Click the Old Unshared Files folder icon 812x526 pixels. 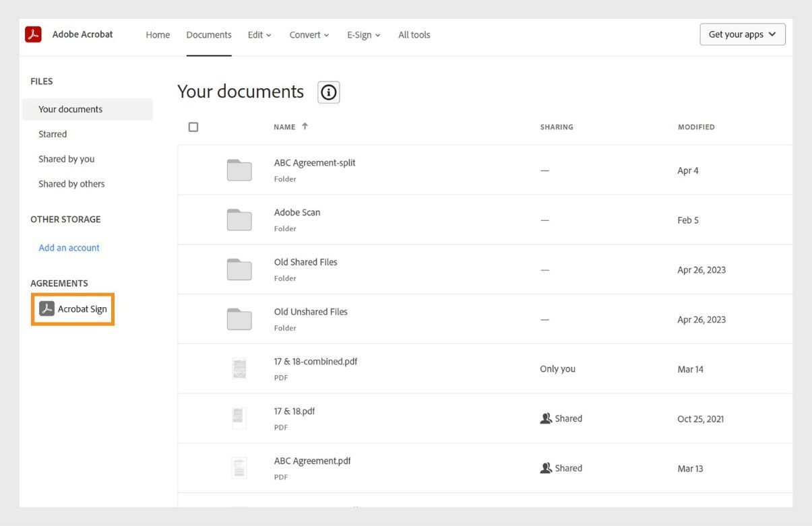click(x=239, y=318)
